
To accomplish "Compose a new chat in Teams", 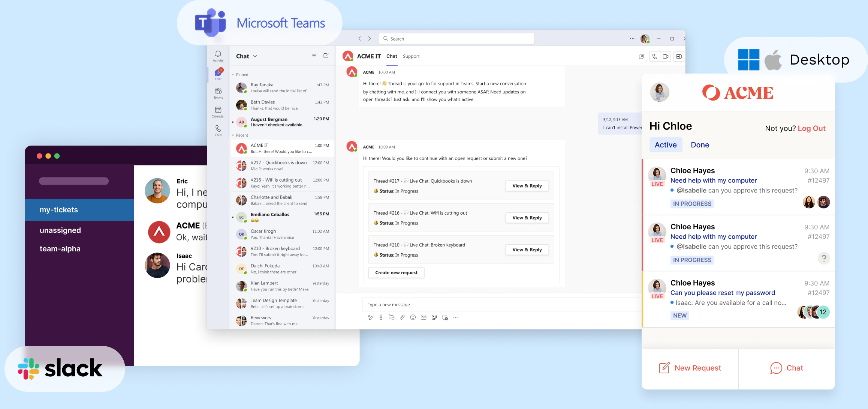I will point(326,56).
